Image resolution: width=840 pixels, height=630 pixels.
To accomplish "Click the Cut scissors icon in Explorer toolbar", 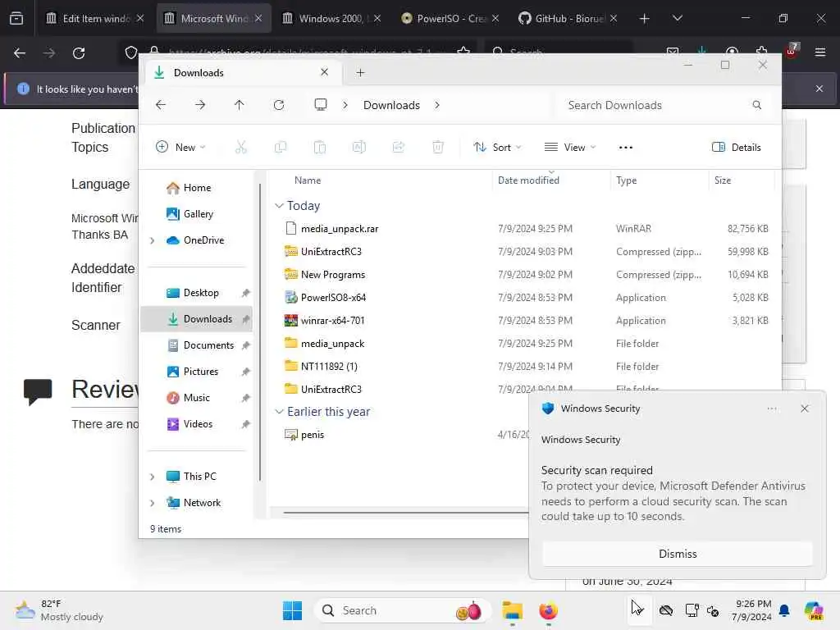I will click(241, 148).
